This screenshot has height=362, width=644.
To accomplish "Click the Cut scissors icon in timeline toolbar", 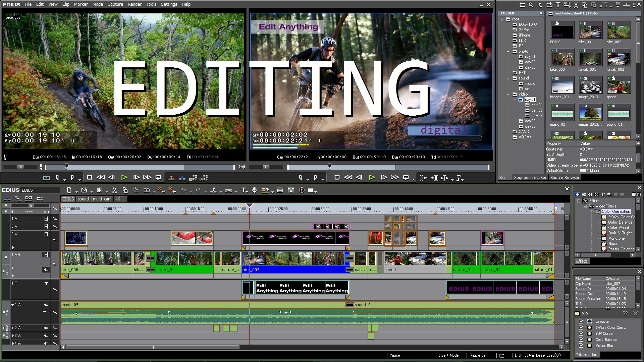I will [114, 190].
